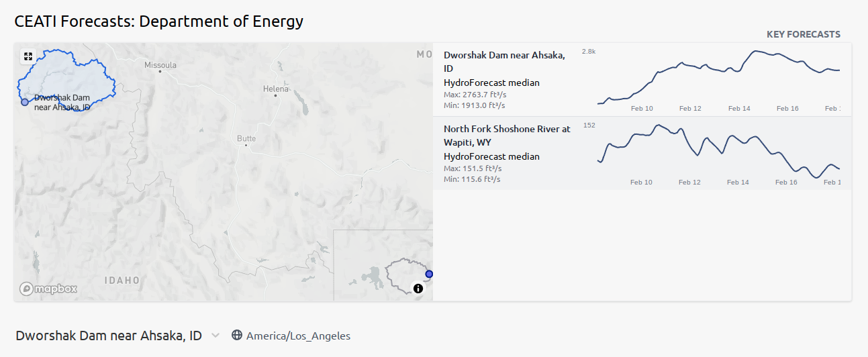Image resolution: width=868 pixels, height=357 pixels.
Task: Open the map attribution info icon
Action: (418, 289)
